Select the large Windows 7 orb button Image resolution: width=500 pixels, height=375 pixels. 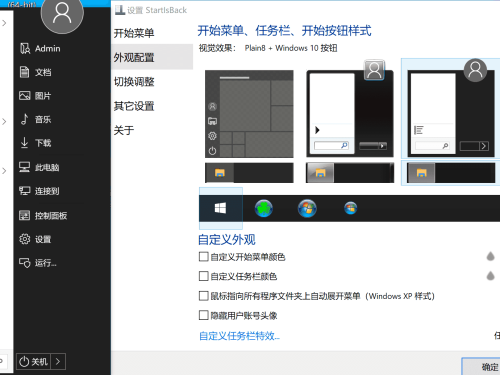coord(307,209)
